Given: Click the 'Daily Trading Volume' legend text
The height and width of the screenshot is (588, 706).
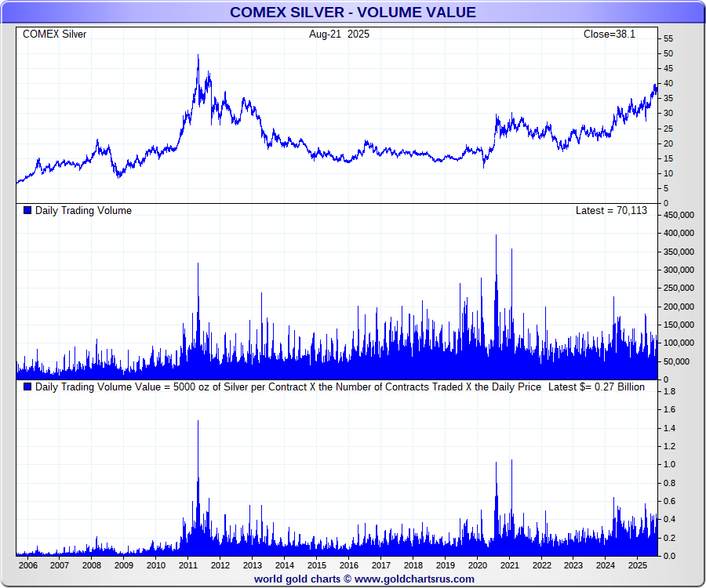Looking at the screenshot, I should point(83,211).
